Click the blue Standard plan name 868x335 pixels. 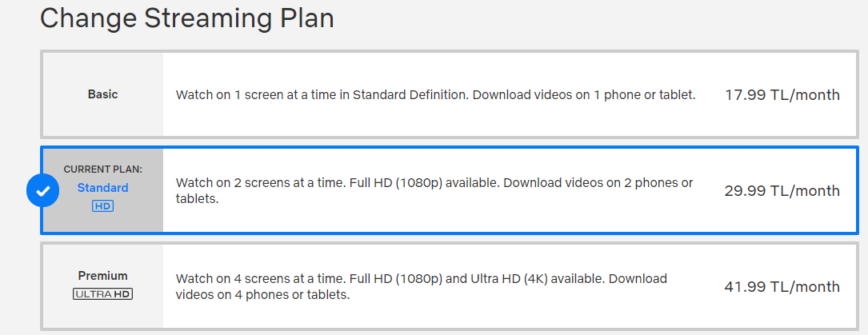(102, 188)
